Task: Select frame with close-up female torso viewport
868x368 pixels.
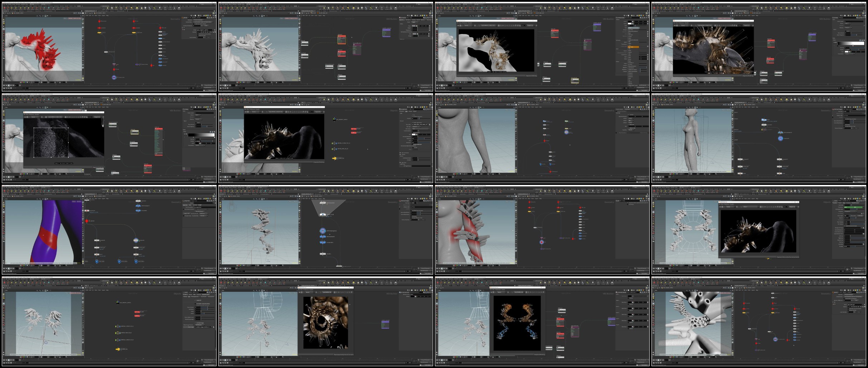Action: (542, 138)
